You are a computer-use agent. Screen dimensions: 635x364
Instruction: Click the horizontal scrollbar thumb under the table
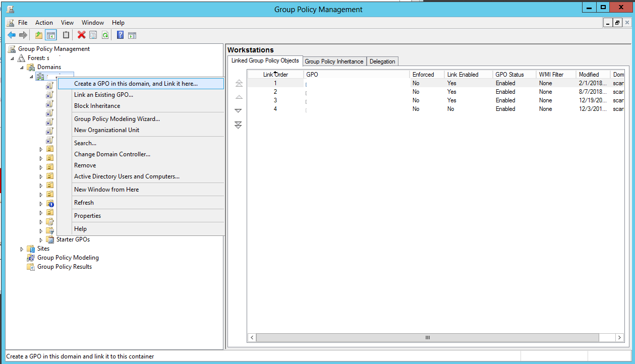click(x=427, y=337)
